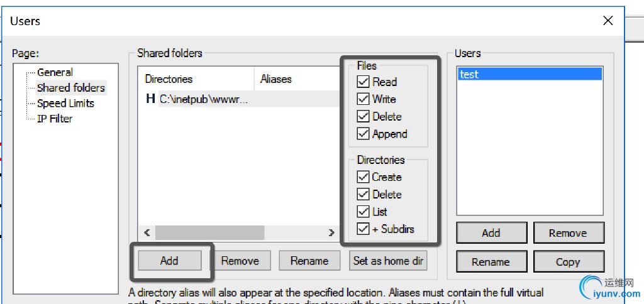Click Set as home dir button
644x304 pixels.
pyautogui.click(x=388, y=261)
